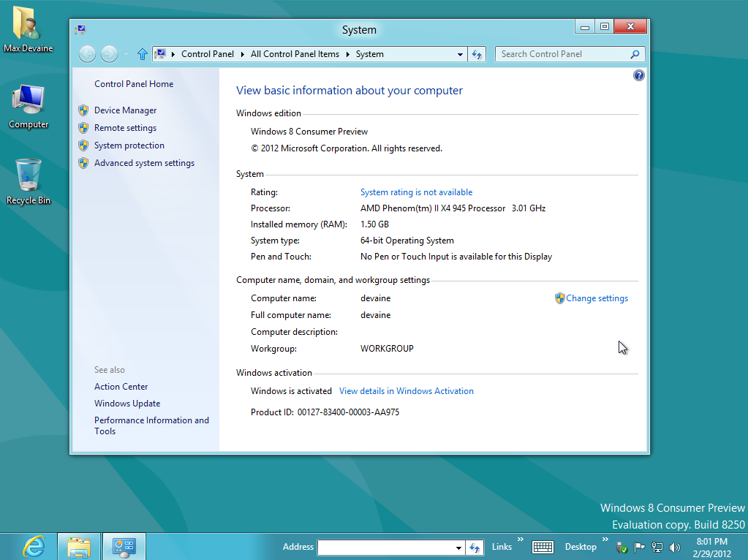Expand the taskbar Address dropdown arrow
The width and height of the screenshot is (748, 560).
coord(458,548)
